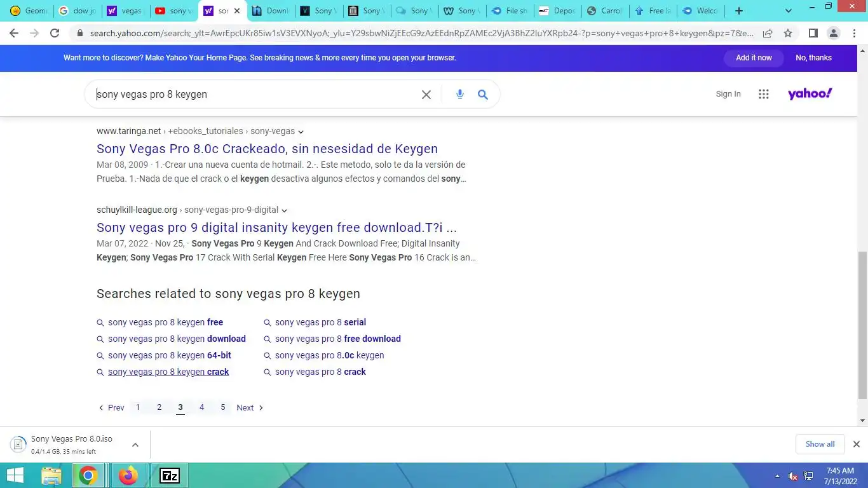The height and width of the screenshot is (488, 868).
Task: Open the tab search dropdown arrow
Action: point(789,11)
